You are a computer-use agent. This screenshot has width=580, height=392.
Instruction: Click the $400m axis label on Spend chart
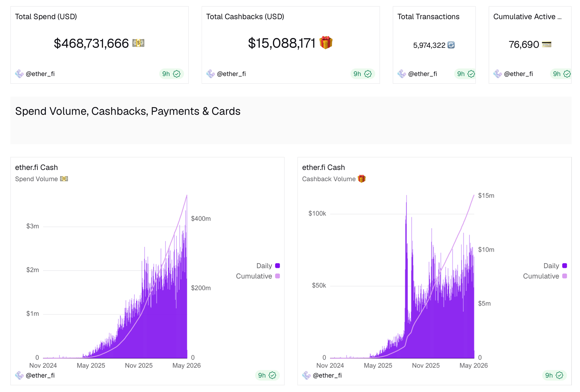tap(201, 219)
